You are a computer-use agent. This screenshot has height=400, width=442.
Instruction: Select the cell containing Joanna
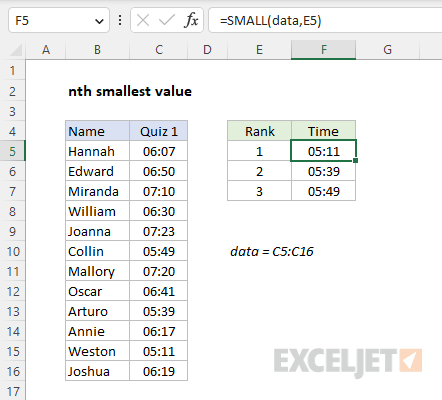pyautogui.click(x=97, y=231)
